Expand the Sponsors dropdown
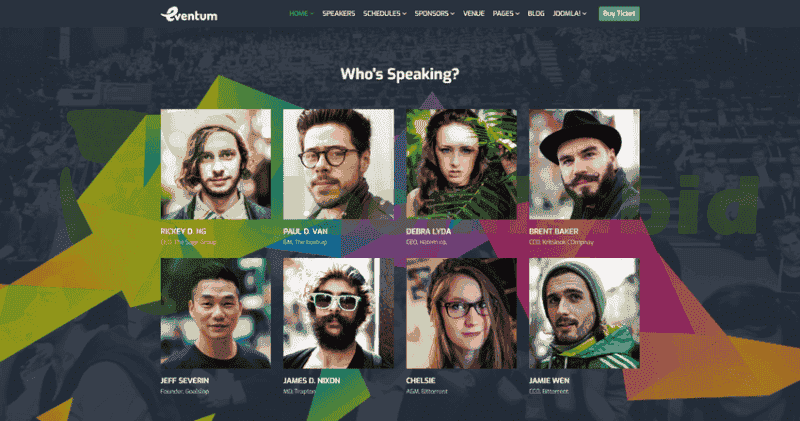The image size is (800, 421). (434, 14)
